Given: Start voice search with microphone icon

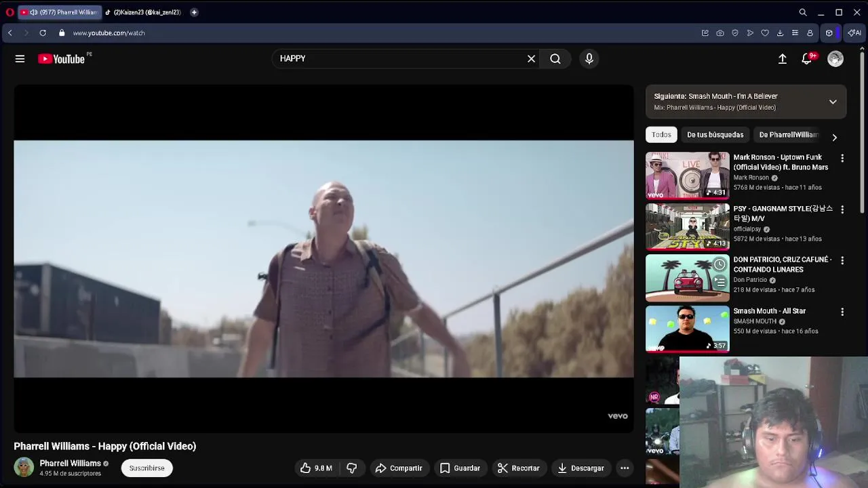Looking at the screenshot, I should coord(589,59).
